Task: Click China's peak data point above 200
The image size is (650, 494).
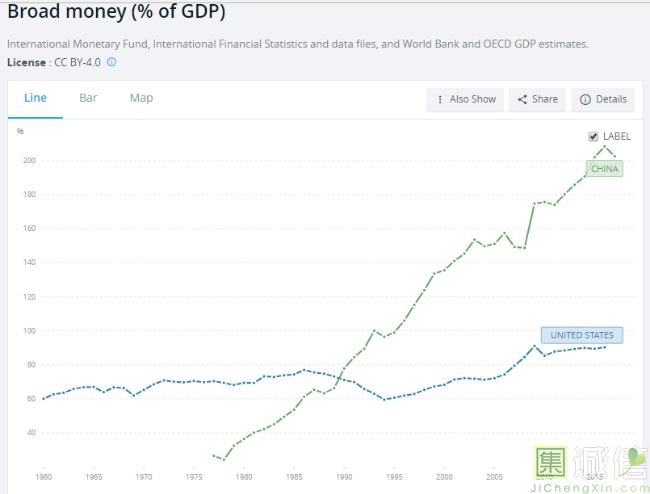Action: [604, 146]
